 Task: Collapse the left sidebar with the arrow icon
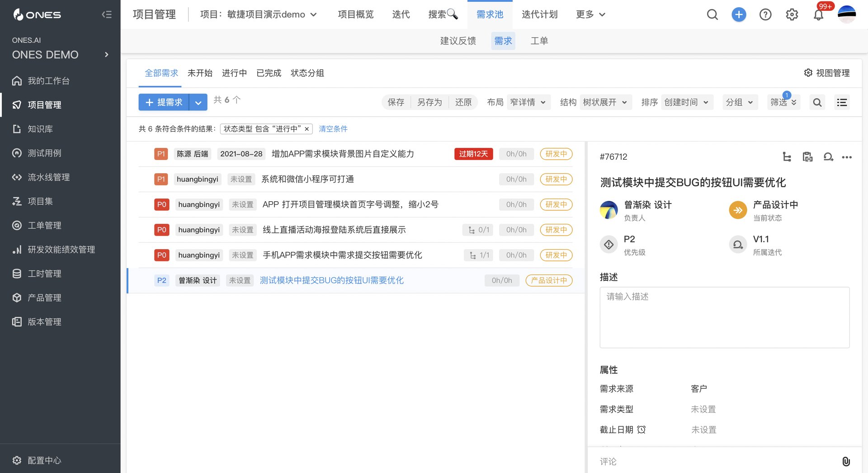tap(107, 14)
